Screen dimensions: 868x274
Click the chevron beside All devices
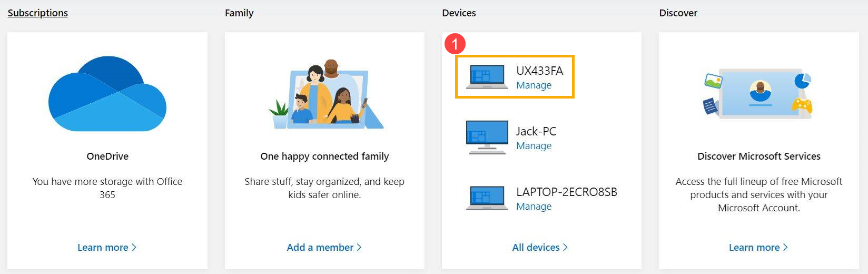click(566, 247)
